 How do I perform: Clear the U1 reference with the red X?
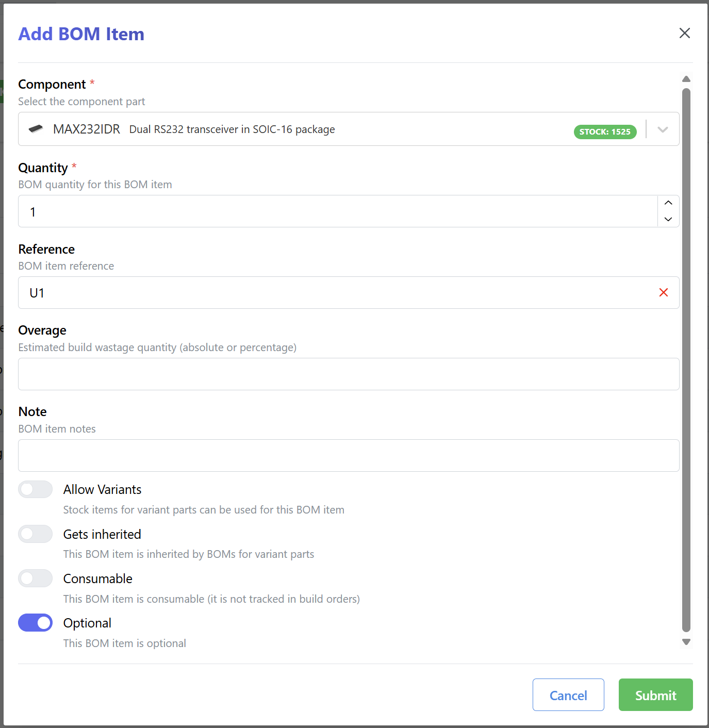664,292
